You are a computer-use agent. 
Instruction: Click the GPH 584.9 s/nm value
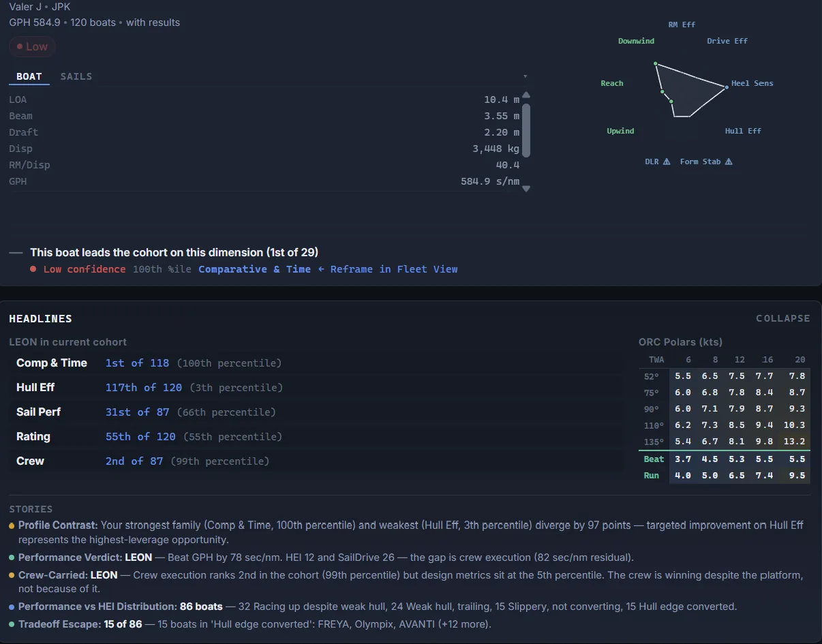click(x=490, y=181)
